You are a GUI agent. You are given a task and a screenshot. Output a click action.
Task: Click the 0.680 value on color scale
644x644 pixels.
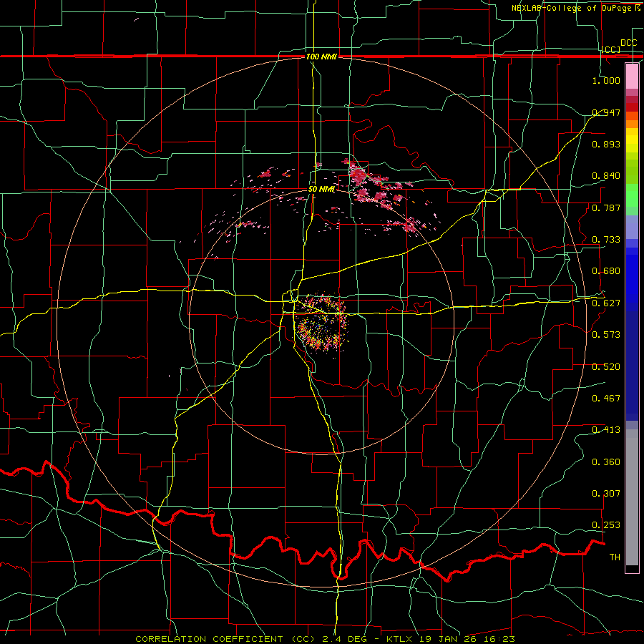click(x=606, y=271)
